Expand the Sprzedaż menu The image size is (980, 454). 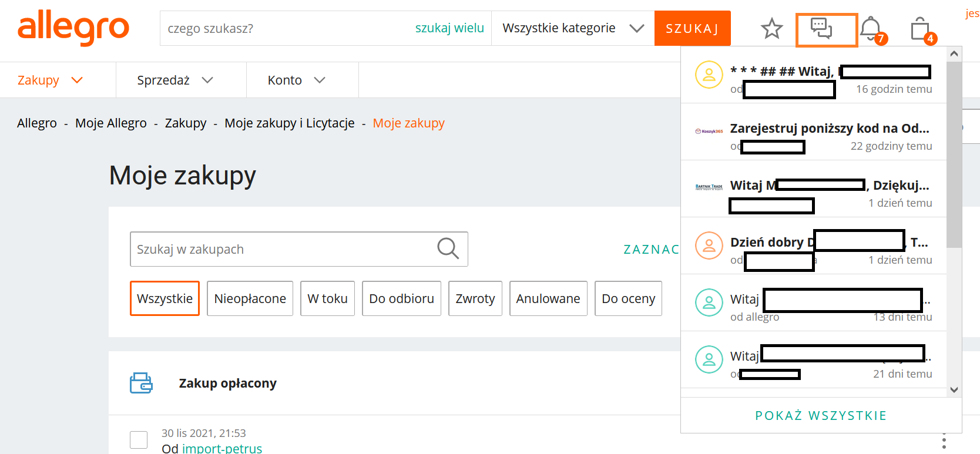coord(174,80)
